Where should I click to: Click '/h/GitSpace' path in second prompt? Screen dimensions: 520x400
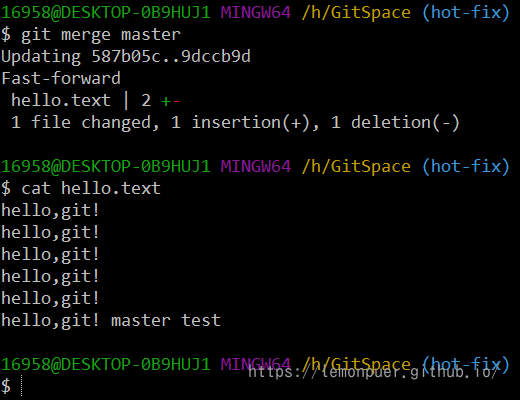[356, 166]
